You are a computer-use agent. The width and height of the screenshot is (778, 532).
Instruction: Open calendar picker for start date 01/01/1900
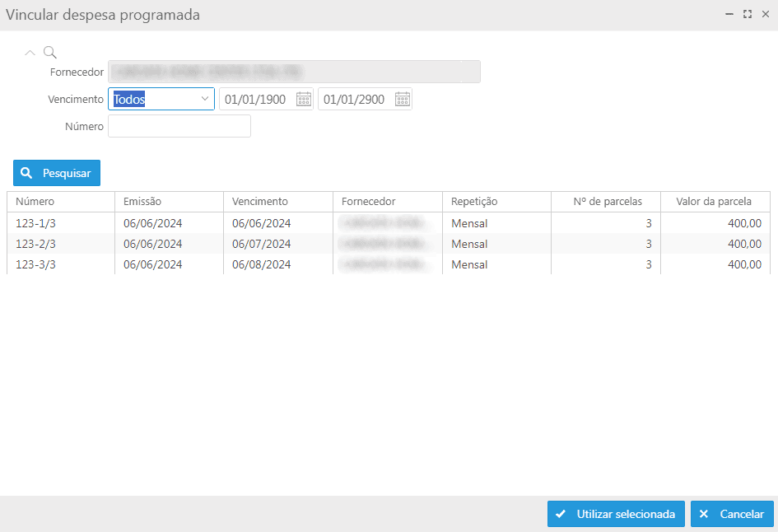coord(304,100)
